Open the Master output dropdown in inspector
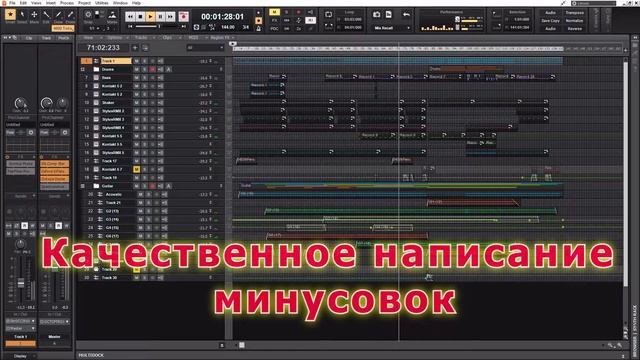The width and height of the screenshot is (640, 360). pos(54,321)
